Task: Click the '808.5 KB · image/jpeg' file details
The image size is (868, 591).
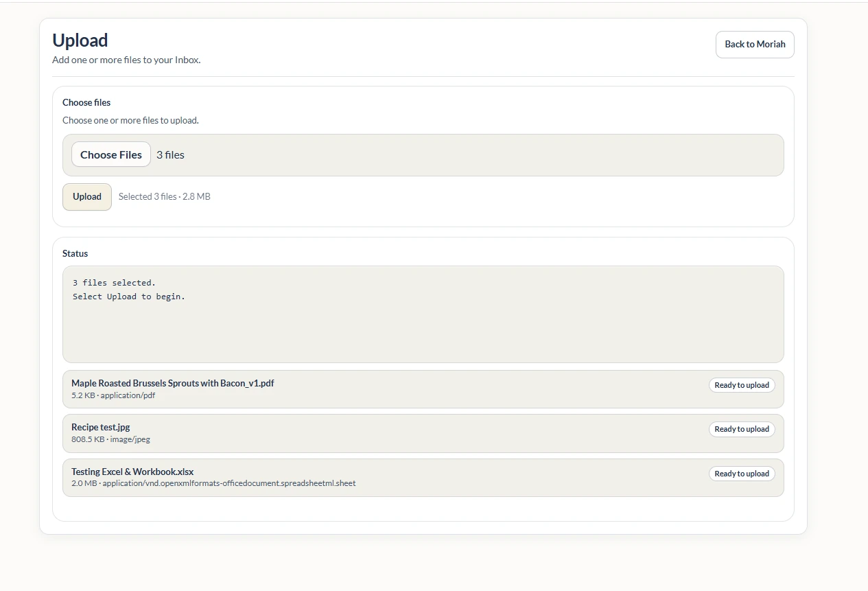Action: tap(110, 439)
